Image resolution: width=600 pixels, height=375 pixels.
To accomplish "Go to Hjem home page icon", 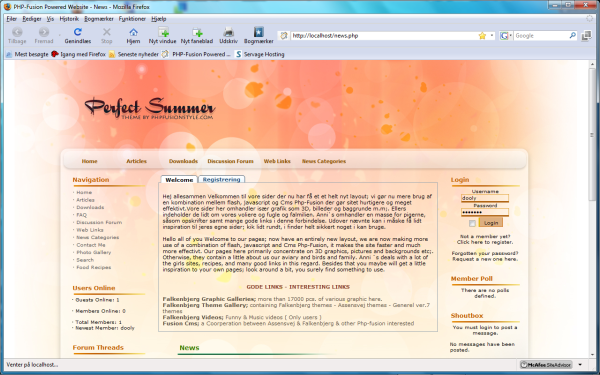I will click(133, 32).
